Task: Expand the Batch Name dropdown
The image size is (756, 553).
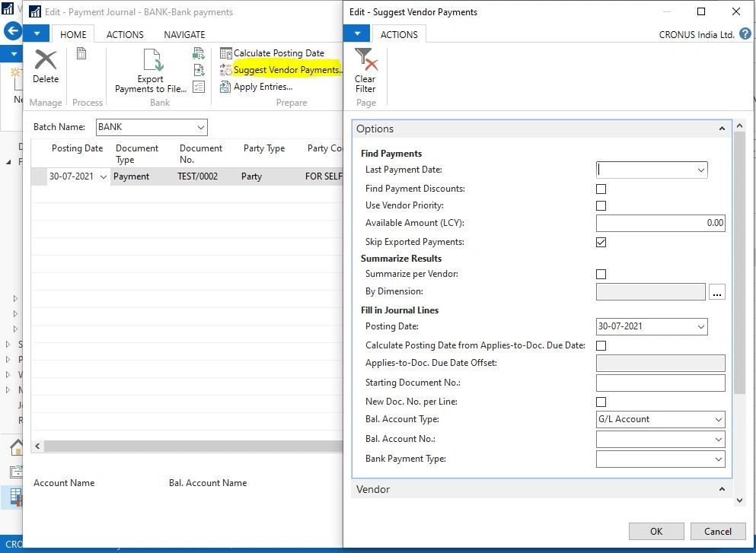Action: (201, 128)
